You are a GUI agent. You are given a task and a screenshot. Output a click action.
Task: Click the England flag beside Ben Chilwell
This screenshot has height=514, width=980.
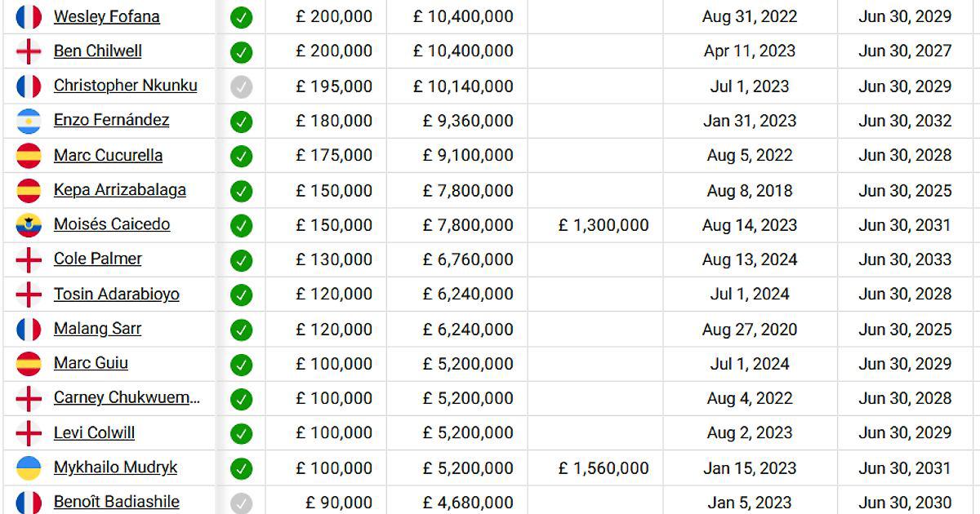tap(29, 51)
